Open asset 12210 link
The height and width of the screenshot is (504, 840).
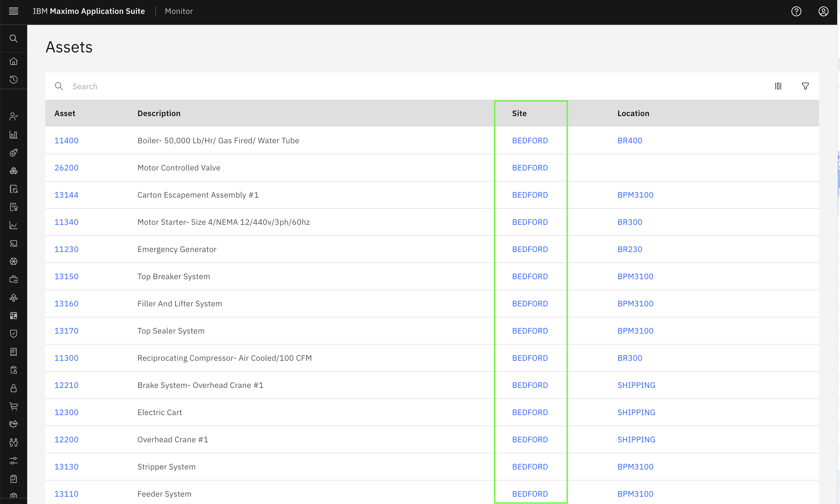pyautogui.click(x=66, y=385)
